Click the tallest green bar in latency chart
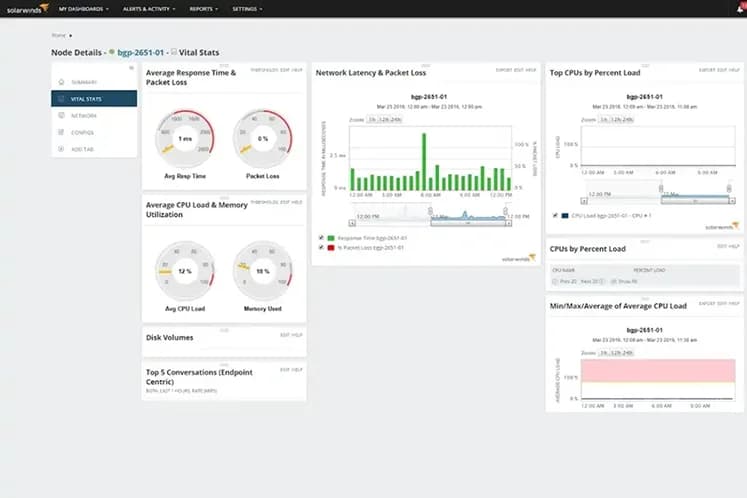 click(x=424, y=162)
